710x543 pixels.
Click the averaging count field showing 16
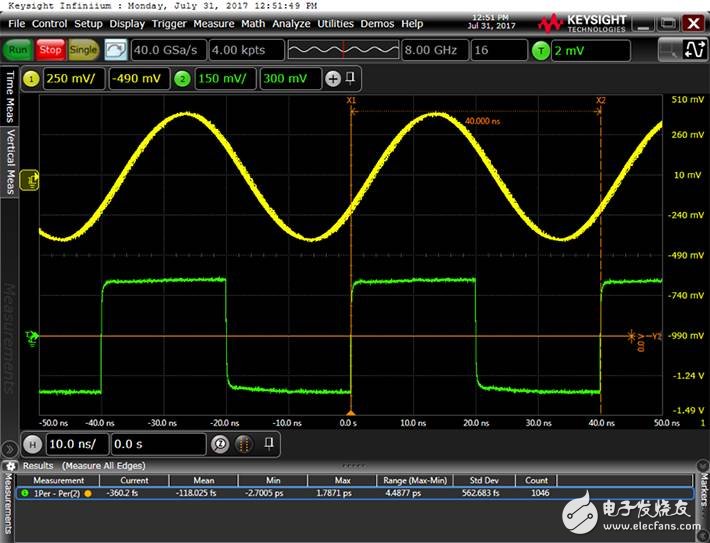(x=499, y=50)
